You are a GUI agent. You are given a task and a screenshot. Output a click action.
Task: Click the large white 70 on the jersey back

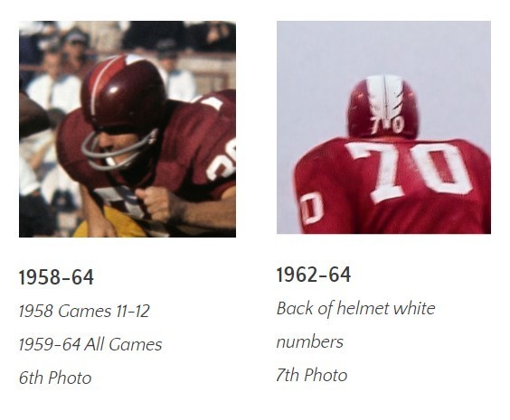click(x=410, y=171)
